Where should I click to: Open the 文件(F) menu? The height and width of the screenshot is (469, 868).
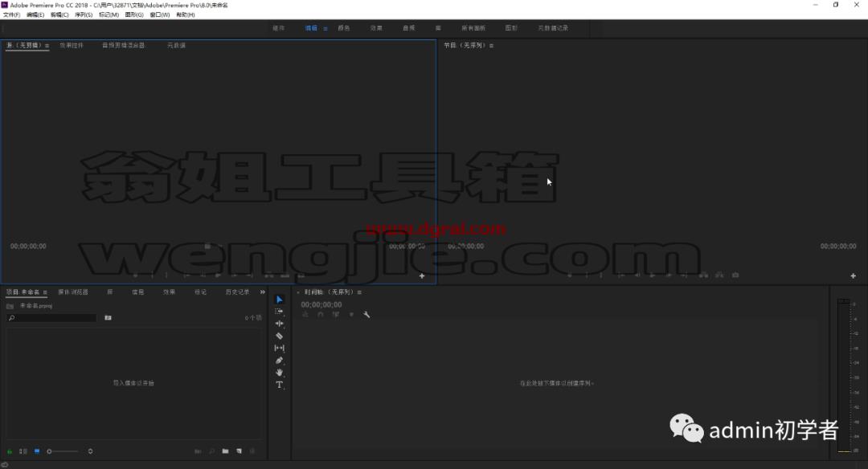[11, 15]
